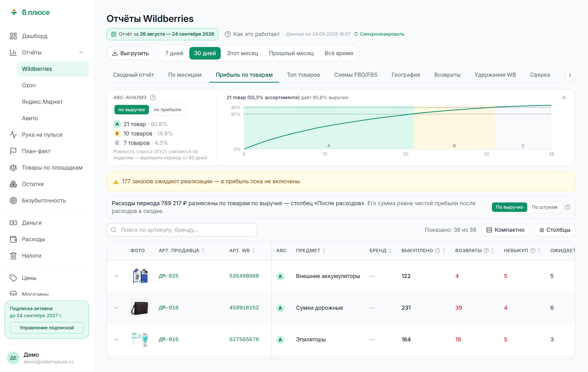The width and height of the screenshot is (588, 372).
Task: Click the help icon in ВОЗВРАТЫ column header
Action: tap(486, 251)
